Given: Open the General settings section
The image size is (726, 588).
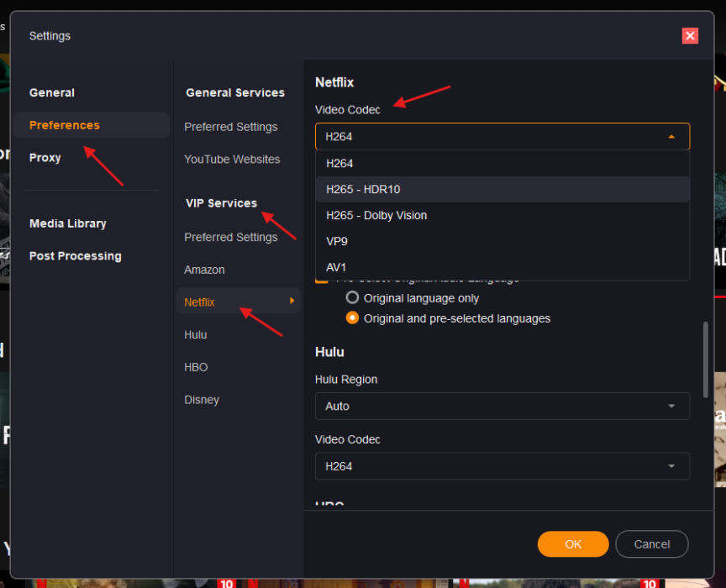Looking at the screenshot, I should (x=52, y=92).
